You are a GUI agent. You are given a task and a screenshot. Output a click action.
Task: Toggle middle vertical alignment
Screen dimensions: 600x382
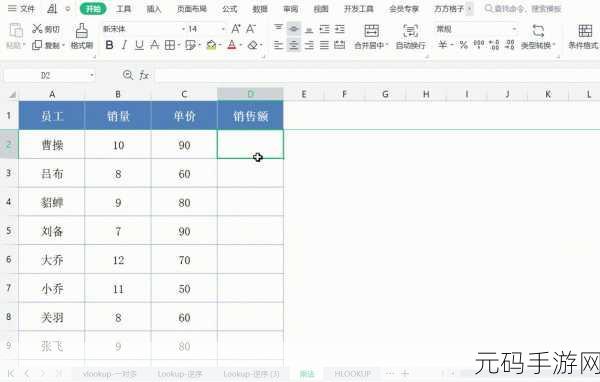click(294, 29)
